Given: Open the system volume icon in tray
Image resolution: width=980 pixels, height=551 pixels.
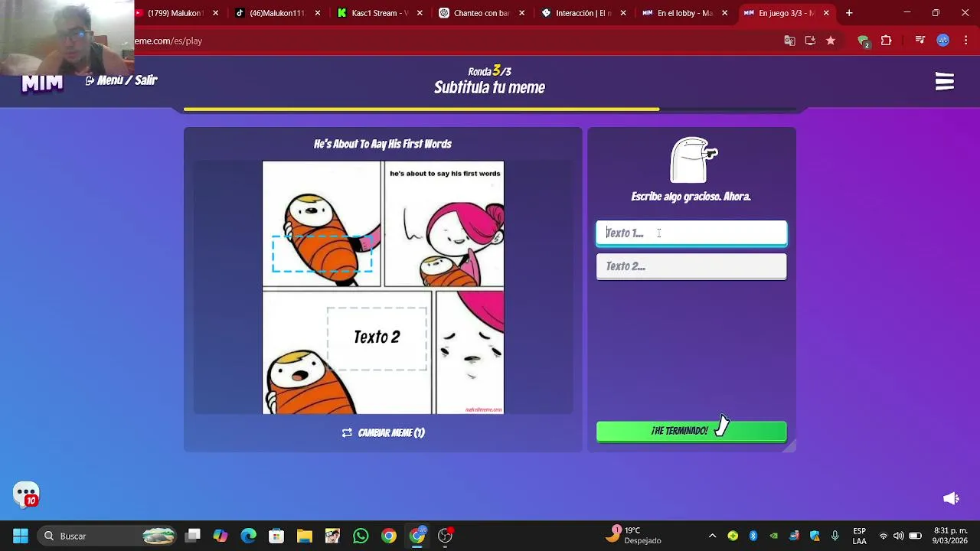Looking at the screenshot, I should (899, 536).
